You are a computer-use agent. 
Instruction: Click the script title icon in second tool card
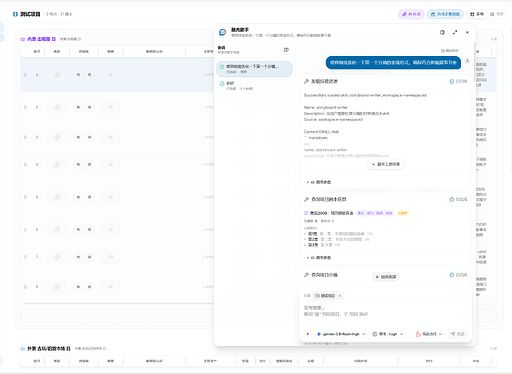click(x=306, y=213)
